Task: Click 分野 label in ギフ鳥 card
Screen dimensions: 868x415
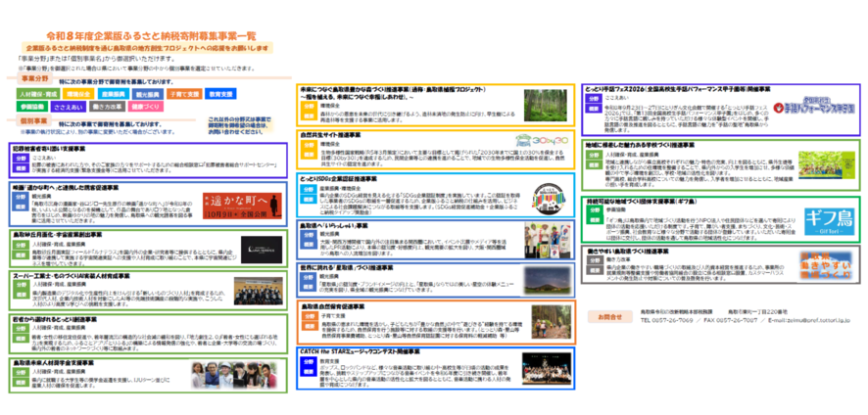Action: tap(594, 210)
